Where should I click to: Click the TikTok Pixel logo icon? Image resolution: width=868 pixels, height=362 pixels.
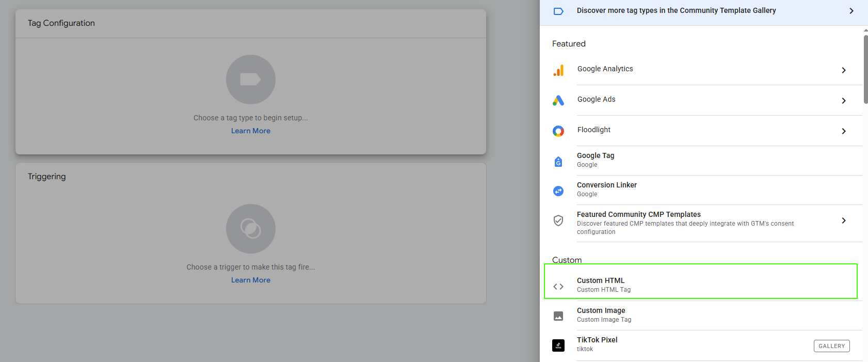click(x=558, y=345)
